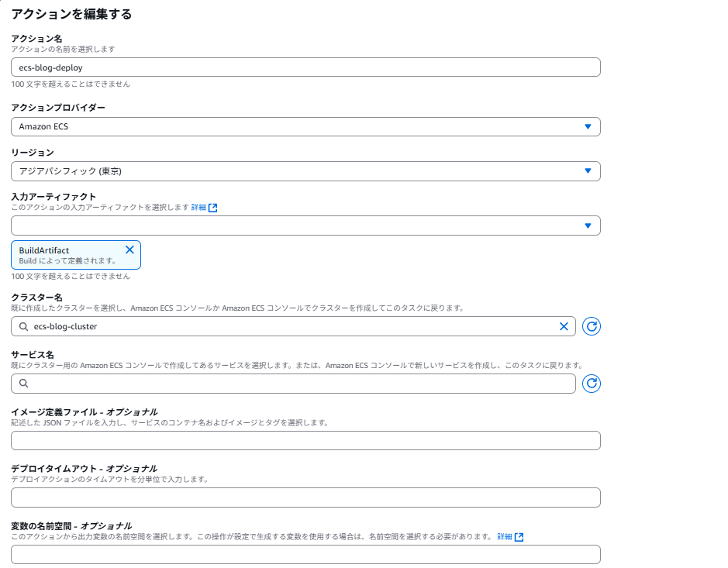Click the magnifier icon in service name field
The height and width of the screenshot is (568, 728).
click(x=23, y=384)
